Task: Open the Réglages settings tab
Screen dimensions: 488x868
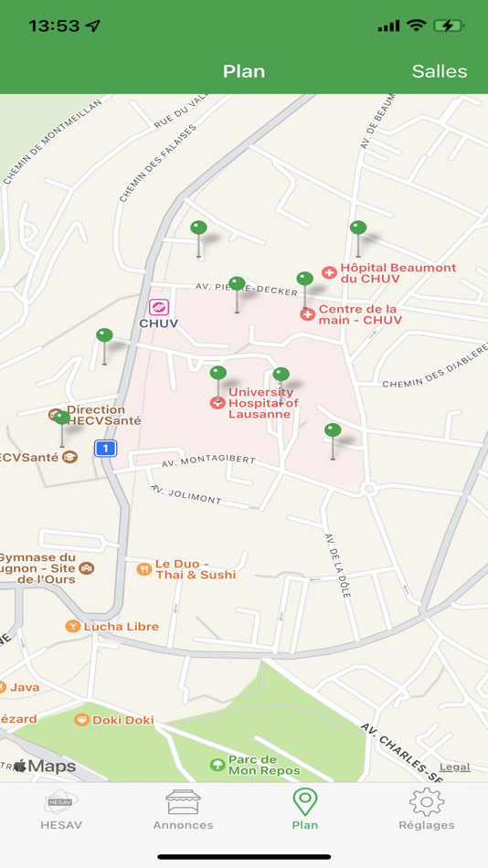Action: point(427,810)
